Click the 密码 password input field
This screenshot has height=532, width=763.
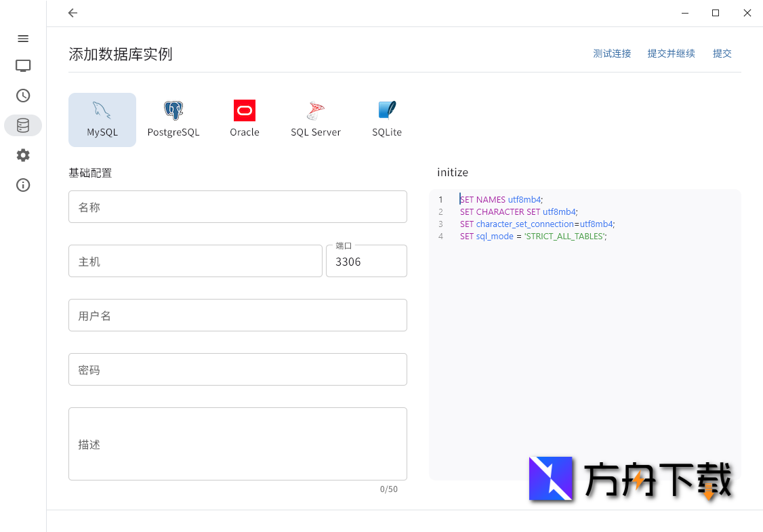tap(237, 369)
